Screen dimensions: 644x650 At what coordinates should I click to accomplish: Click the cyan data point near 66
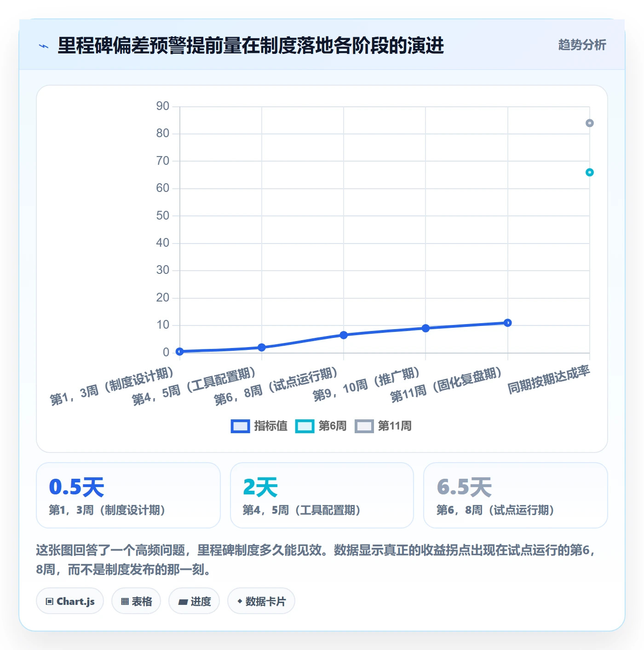[590, 172]
